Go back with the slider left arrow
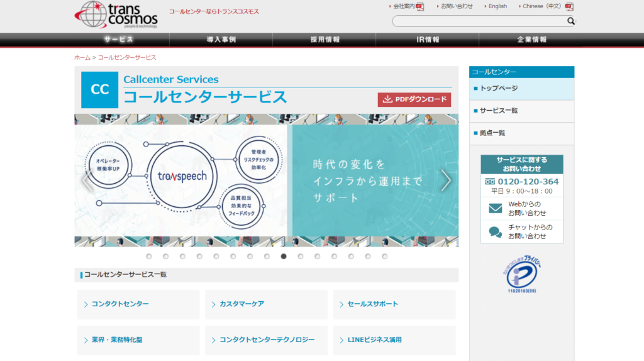 click(87, 181)
